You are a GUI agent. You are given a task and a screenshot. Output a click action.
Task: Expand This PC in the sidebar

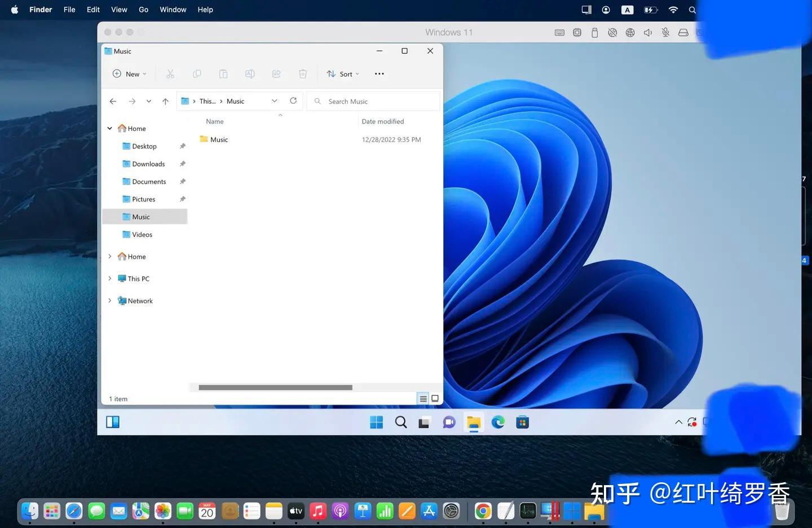click(x=109, y=278)
